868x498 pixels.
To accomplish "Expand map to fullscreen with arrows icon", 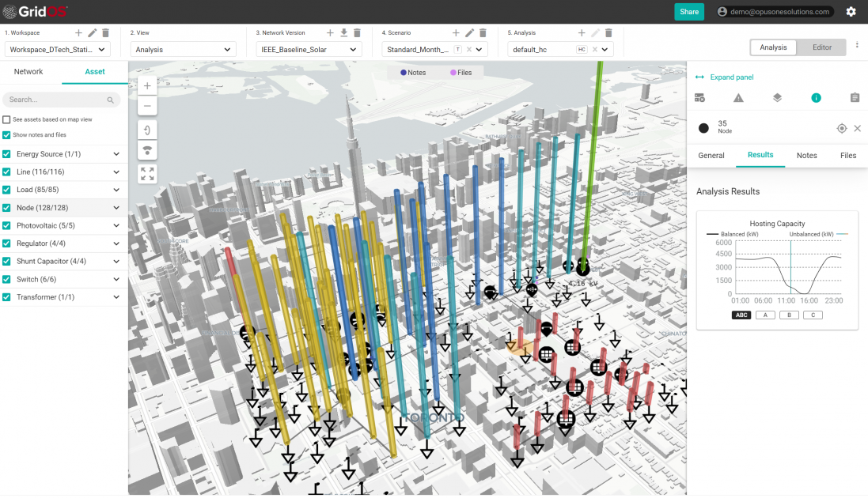I will point(147,172).
